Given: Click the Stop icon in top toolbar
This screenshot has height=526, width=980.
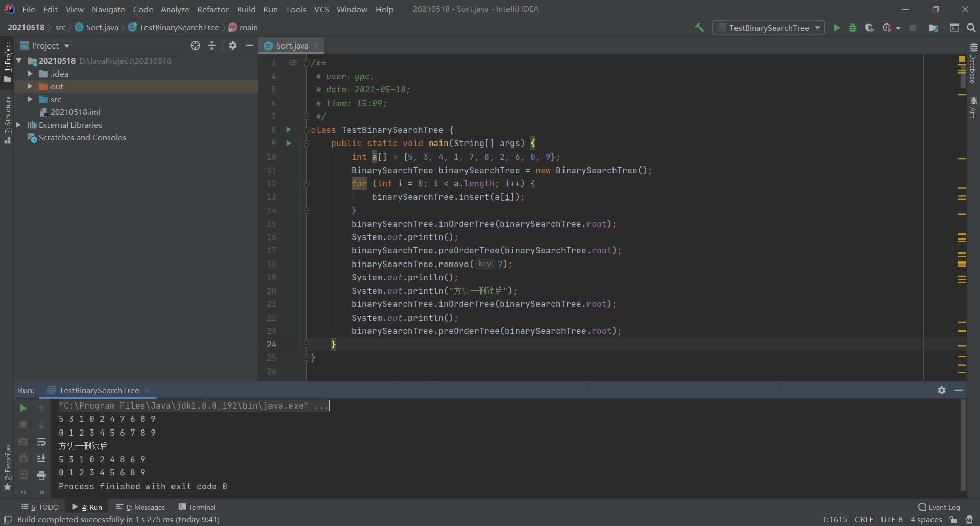Looking at the screenshot, I should [913, 28].
